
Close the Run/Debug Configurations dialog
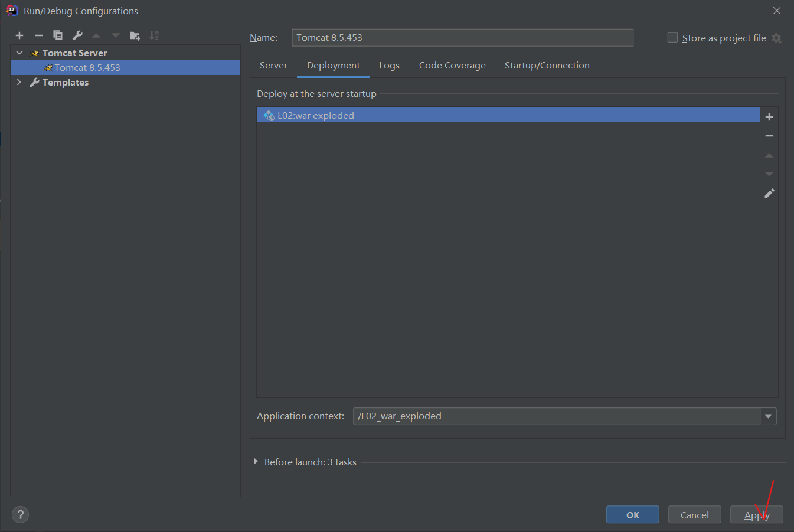point(777,11)
